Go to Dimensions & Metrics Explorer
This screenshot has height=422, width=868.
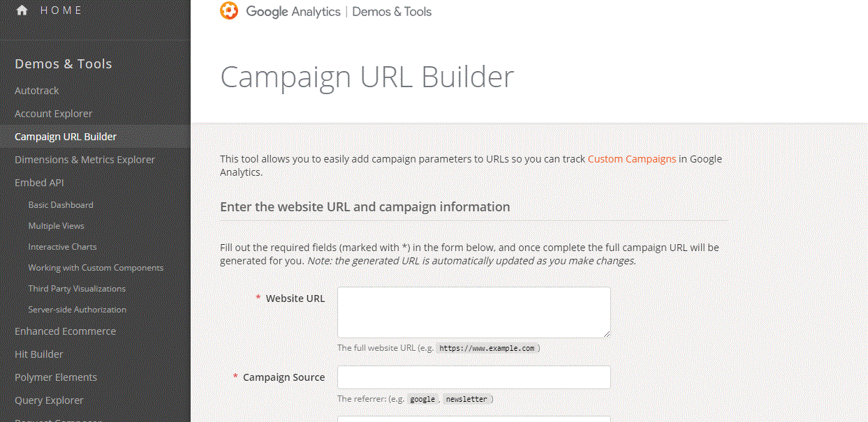coord(84,160)
